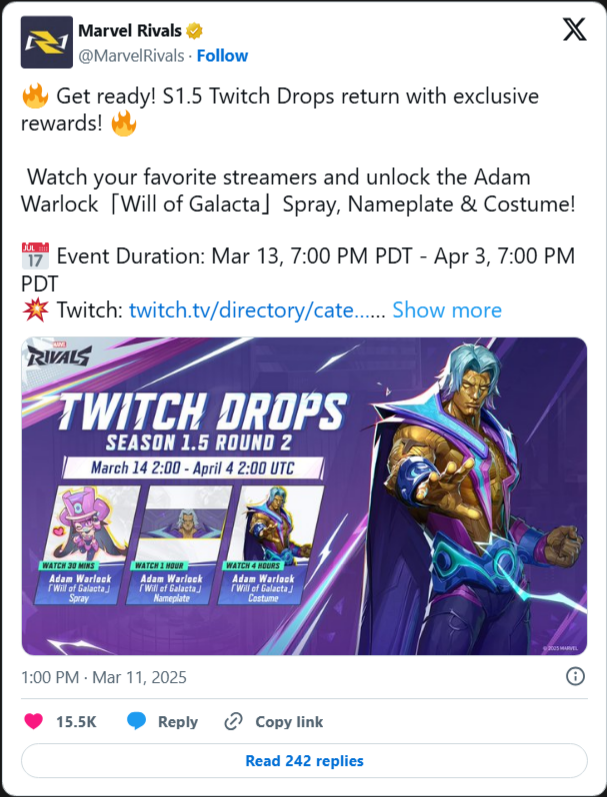Image resolution: width=607 pixels, height=797 pixels.
Task: Follow the Marvel Rivals account
Action: click(x=222, y=55)
